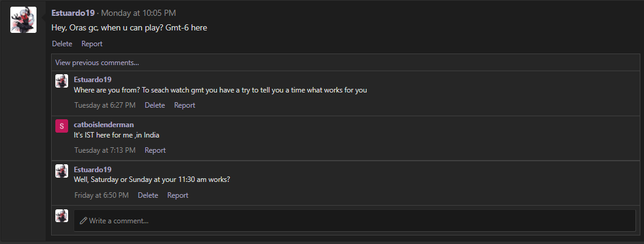Viewport: 644px width, 244px height.
Task: Open Estuardo19 username on main post
Action: 73,13
